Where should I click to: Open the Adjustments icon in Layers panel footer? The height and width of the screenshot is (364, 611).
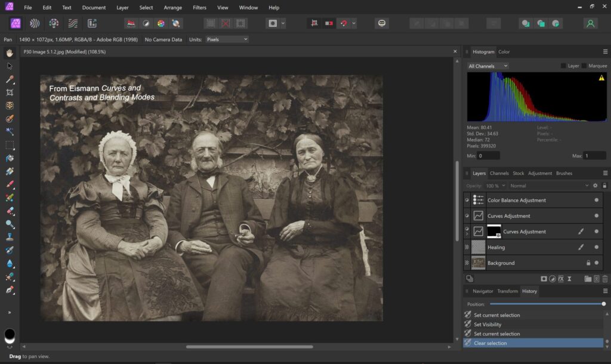click(553, 279)
